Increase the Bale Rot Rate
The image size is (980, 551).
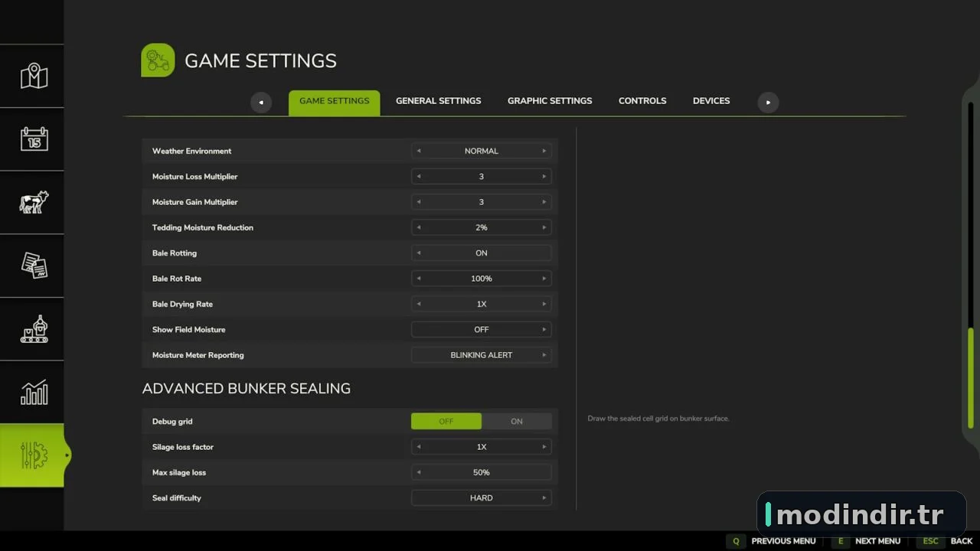tap(544, 279)
